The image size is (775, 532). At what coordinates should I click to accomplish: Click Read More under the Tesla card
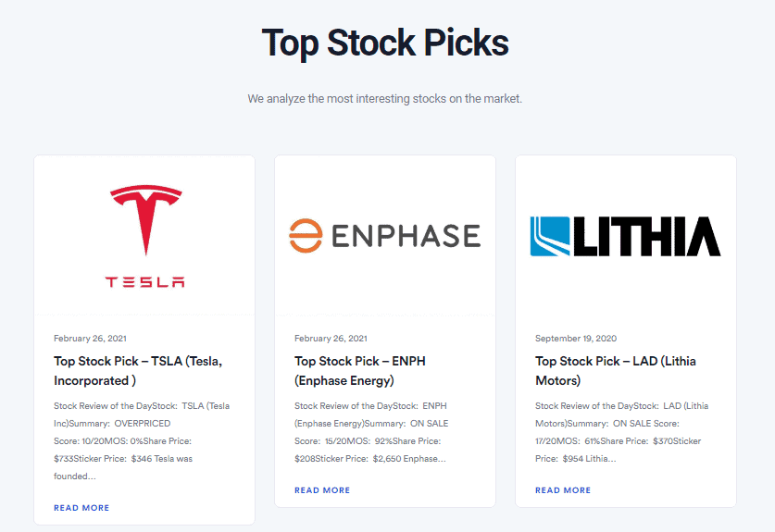(81, 508)
